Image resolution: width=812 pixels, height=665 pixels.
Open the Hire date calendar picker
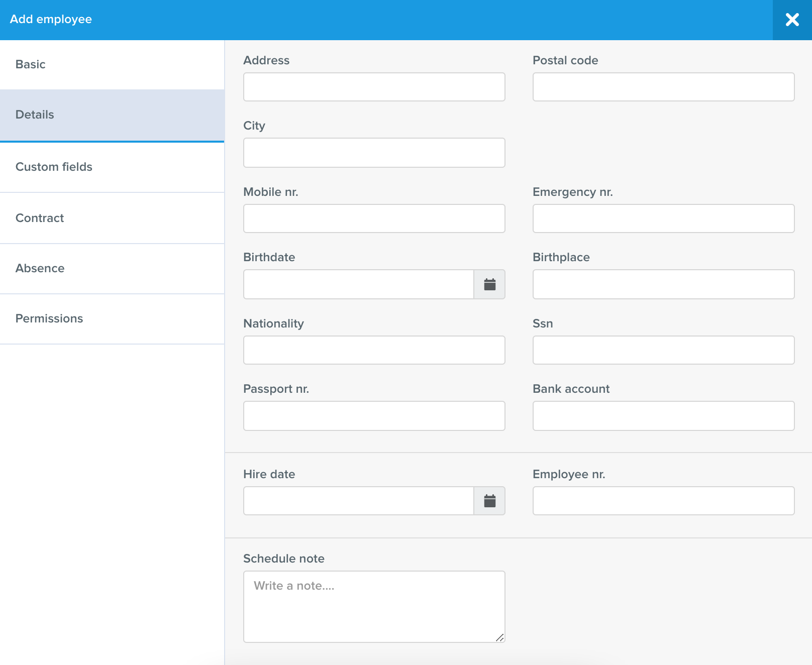489,501
